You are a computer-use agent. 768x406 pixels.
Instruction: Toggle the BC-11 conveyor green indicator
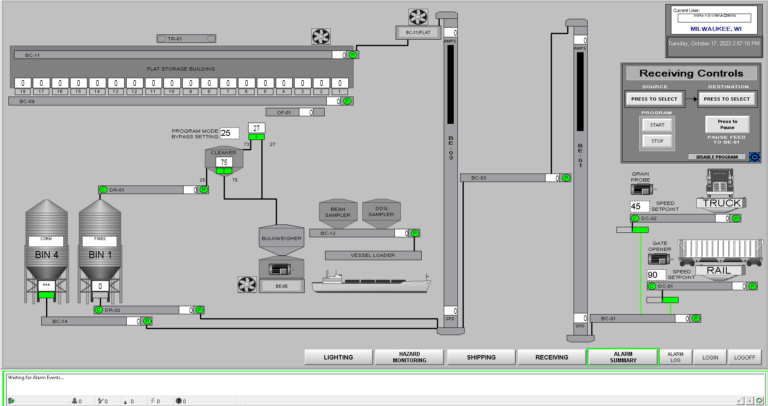point(352,56)
